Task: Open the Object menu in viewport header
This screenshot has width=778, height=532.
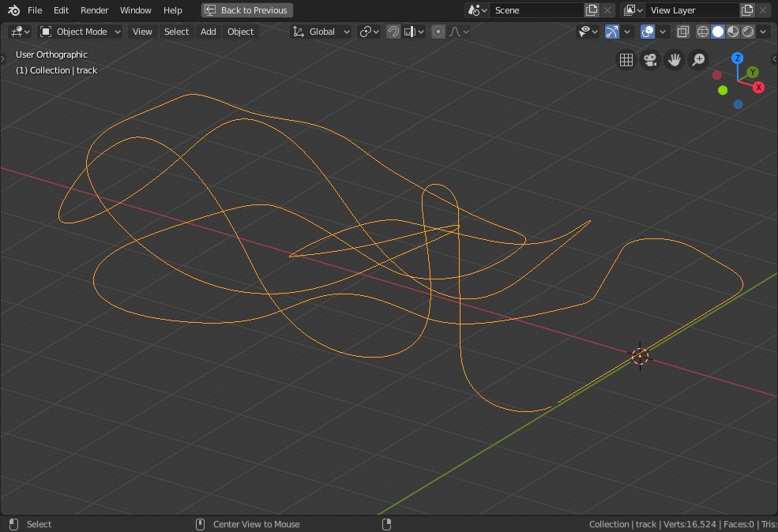Action: pos(240,32)
